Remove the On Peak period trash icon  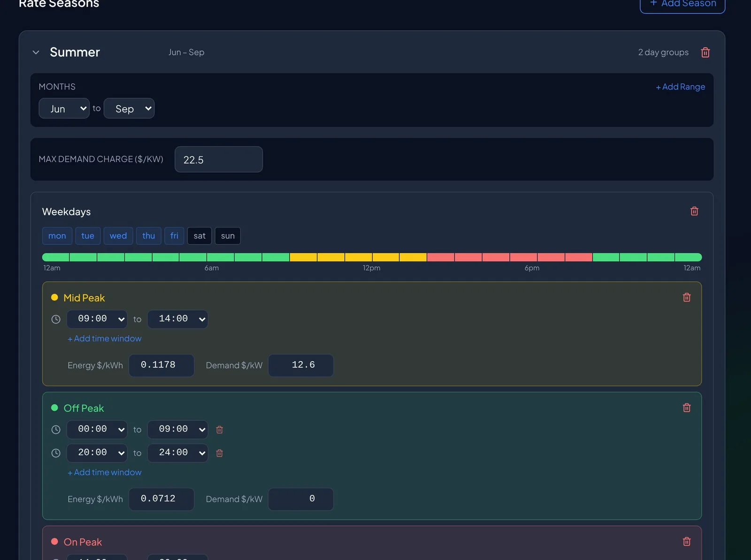pyautogui.click(x=687, y=542)
